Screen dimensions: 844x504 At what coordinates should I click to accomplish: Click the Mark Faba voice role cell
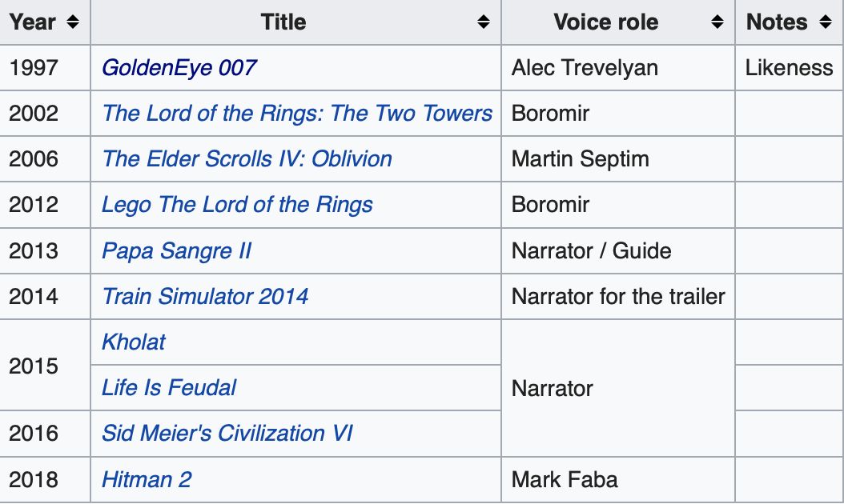click(x=565, y=480)
